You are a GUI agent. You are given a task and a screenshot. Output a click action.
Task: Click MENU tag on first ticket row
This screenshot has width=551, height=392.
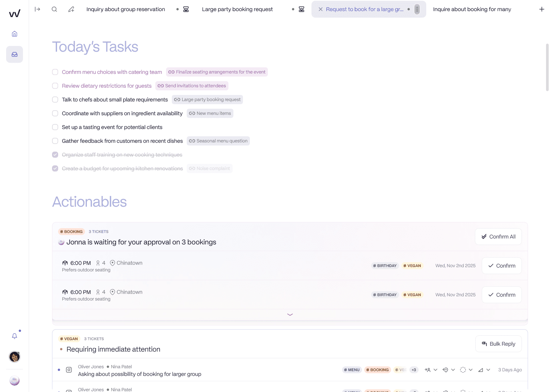click(x=352, y=370)
